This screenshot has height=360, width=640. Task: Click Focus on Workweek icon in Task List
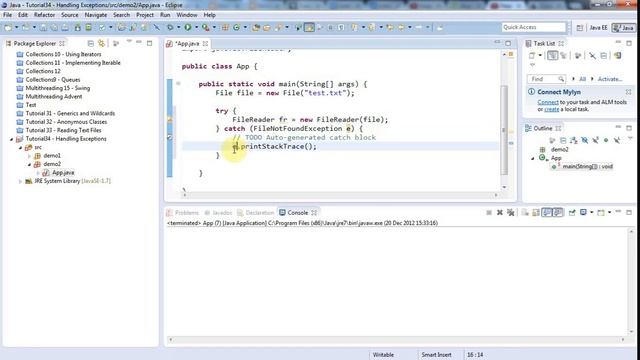click(x=578, y=56)
